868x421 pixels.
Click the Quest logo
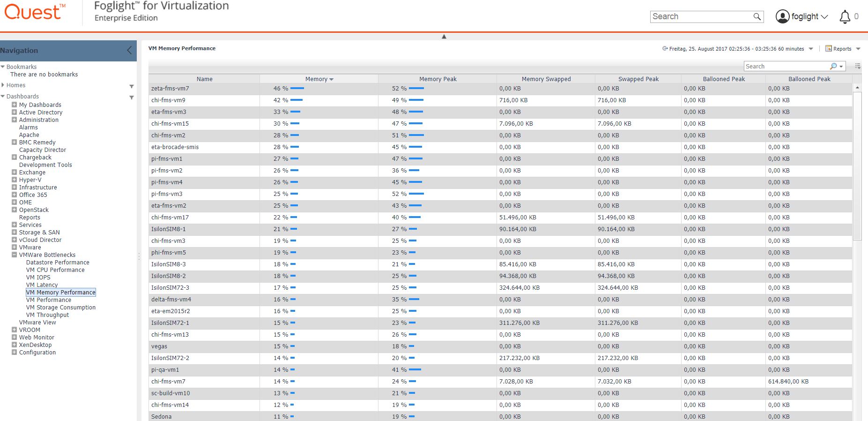pos(35,12)
